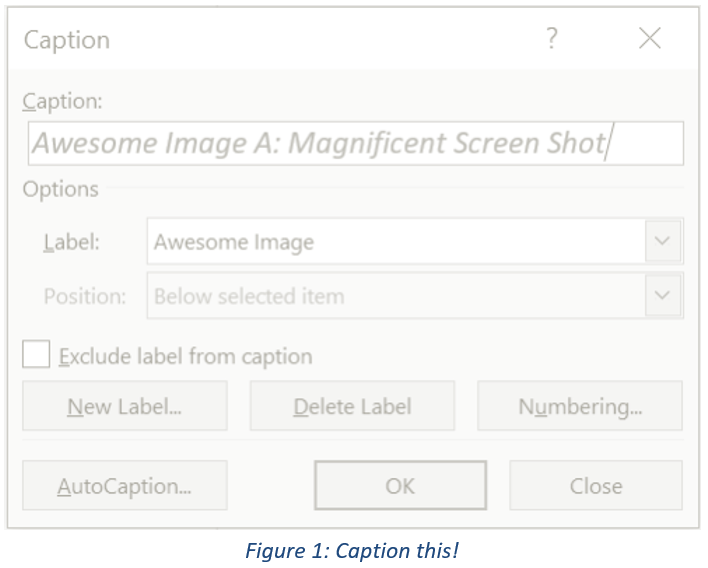708x568 pixels.
Task: Click the Options group heading
Action: (x=60, y=189)
